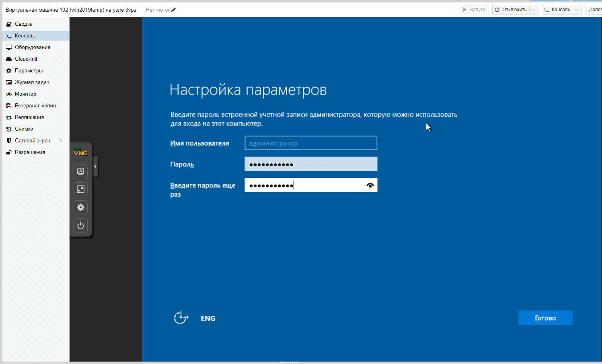Screen dimensions: 602x364
Task: Click the Консоль toolbar button
Action: (x=557, y=10)
